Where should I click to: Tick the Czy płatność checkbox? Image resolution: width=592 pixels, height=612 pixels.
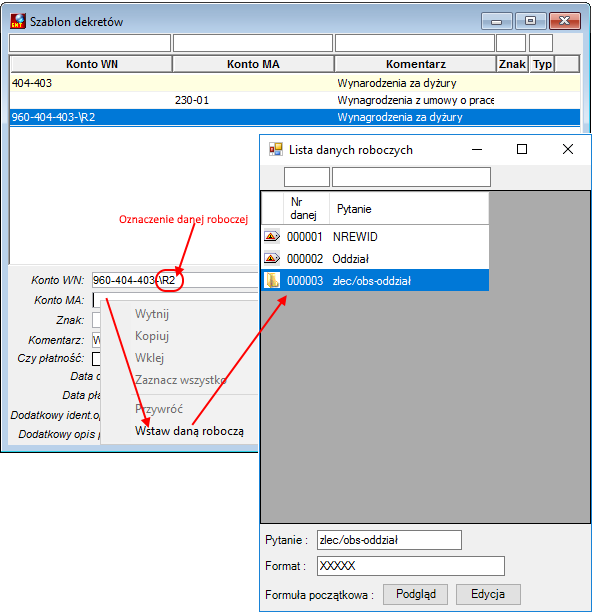[x=96, y=359]
